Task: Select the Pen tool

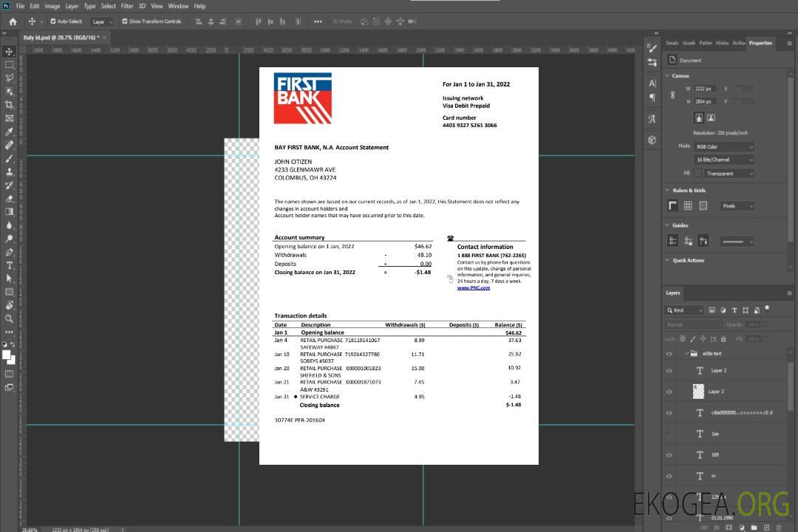Action: pyautogui.click(x=9, y=252)
